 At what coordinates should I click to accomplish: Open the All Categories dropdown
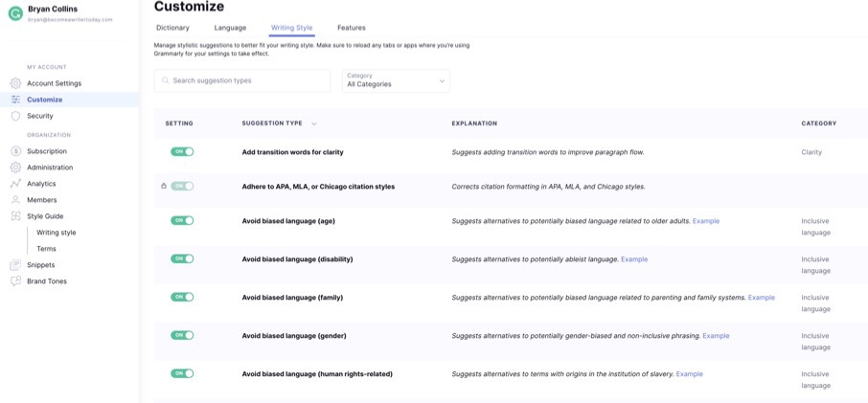396,80
